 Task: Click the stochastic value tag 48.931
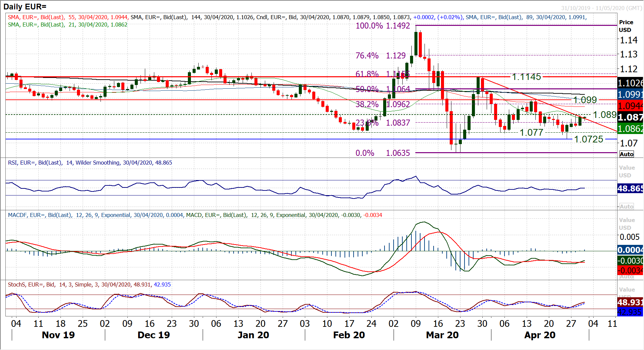pos(630,302)
